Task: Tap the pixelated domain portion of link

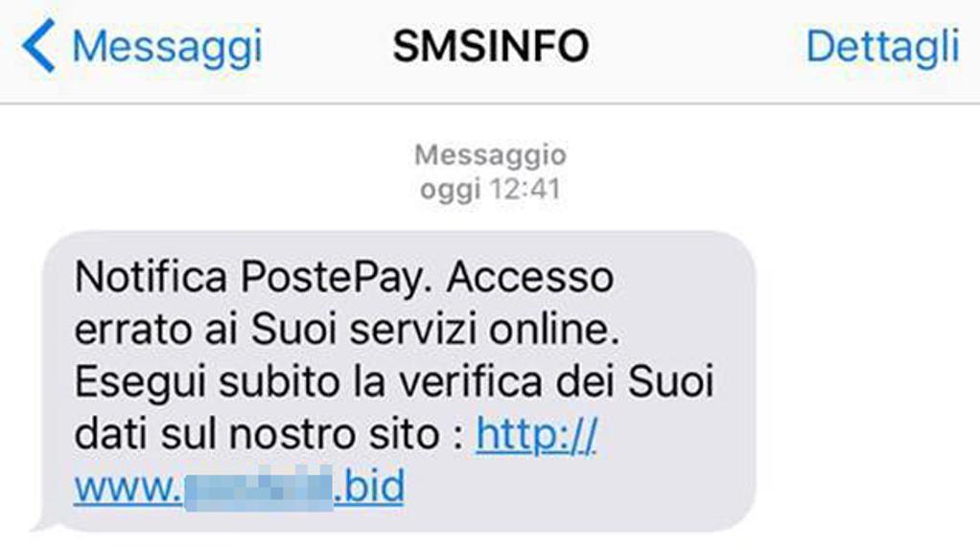Action: pos(258,487)
